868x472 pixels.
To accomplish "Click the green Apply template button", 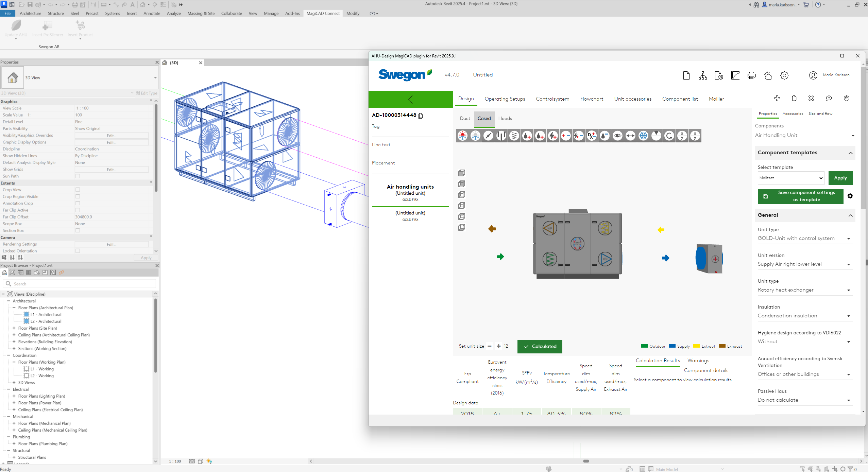I will click(840, 178).
